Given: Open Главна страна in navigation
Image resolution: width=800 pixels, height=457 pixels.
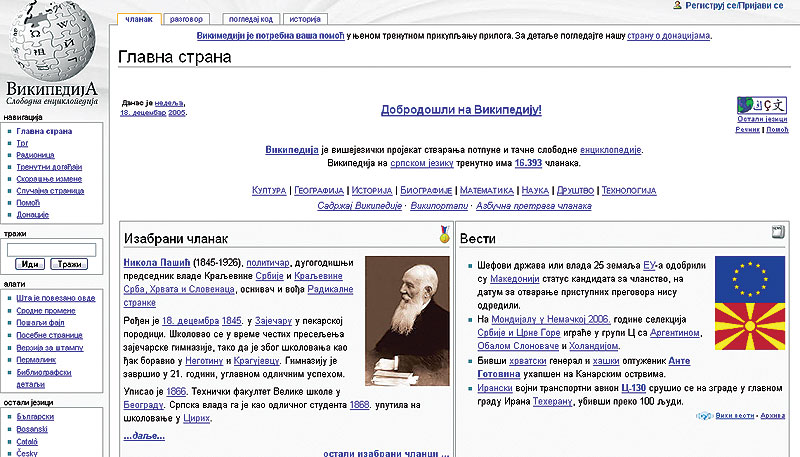Looking at the screenshot, I should point(44,131).
